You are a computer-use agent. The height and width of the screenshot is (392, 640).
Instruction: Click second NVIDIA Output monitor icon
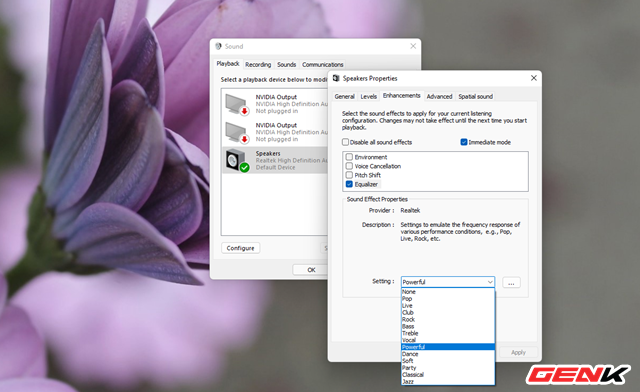237,132
